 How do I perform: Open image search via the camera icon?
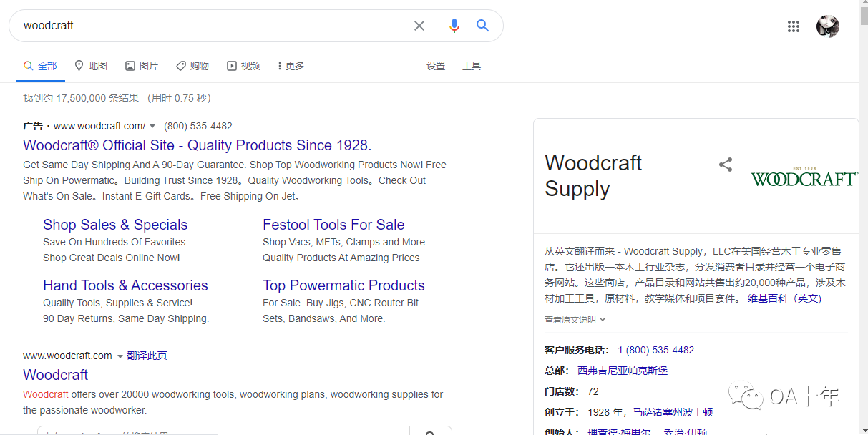click(130, 65)
